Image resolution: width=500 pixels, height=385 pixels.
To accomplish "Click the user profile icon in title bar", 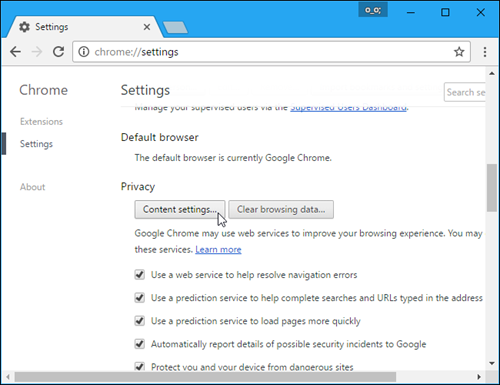I will (x=373, y=10).
